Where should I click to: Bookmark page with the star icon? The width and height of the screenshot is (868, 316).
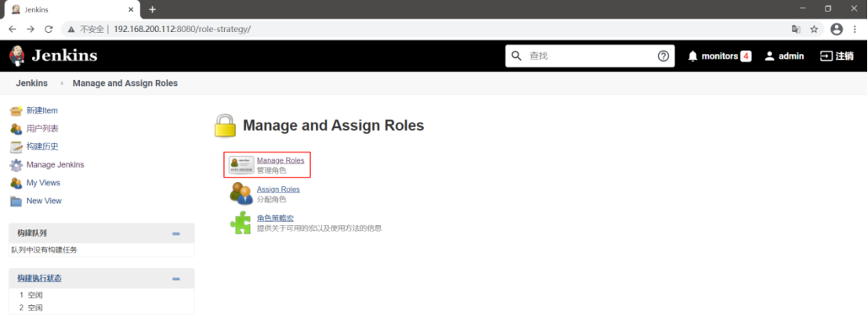click(x=814, y=29)
